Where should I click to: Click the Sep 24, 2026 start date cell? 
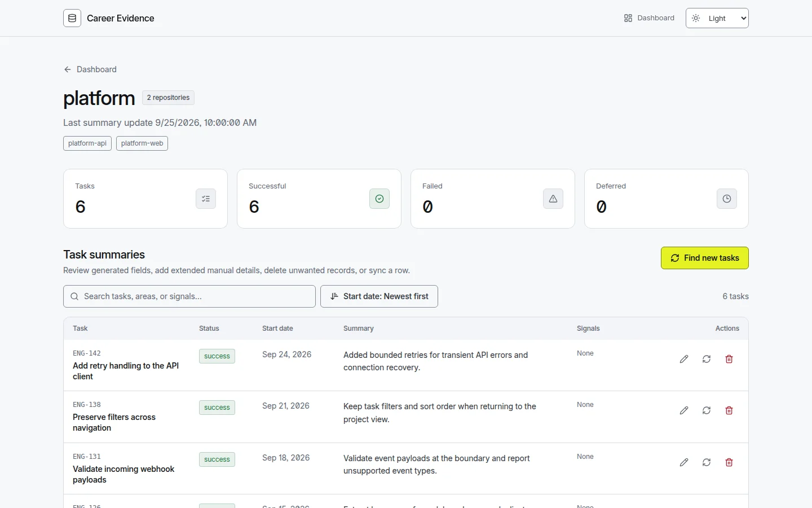coord(287,354)
